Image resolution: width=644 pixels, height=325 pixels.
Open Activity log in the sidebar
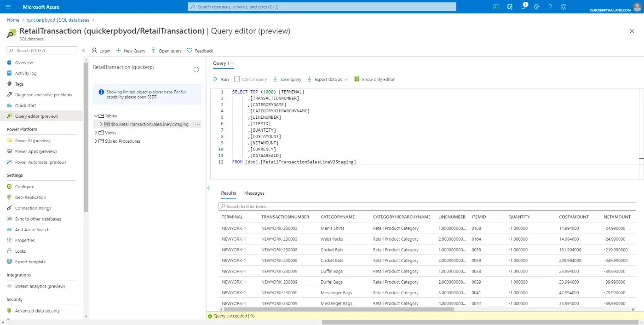(26, 73)
